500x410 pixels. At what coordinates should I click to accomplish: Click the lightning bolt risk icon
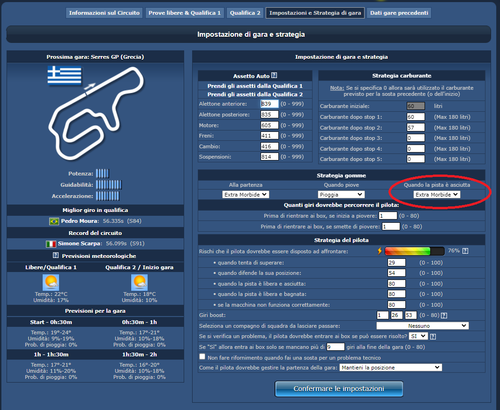[379, 251]
